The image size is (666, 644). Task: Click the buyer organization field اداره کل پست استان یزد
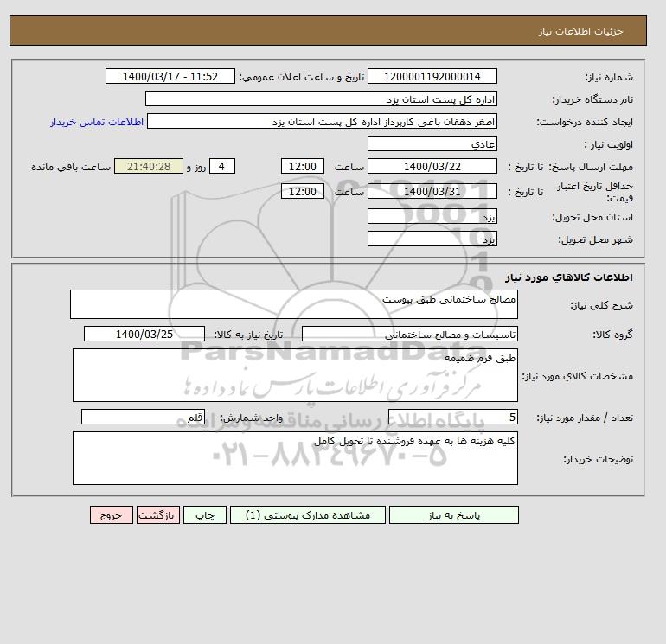click(321, 99)
